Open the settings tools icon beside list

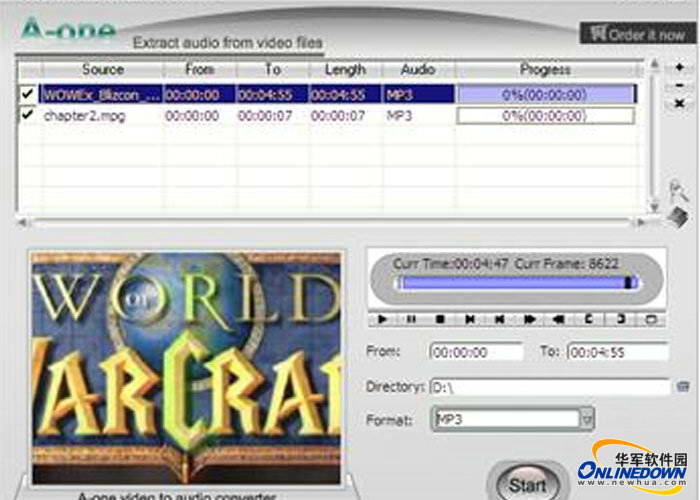tap(679, 191)
